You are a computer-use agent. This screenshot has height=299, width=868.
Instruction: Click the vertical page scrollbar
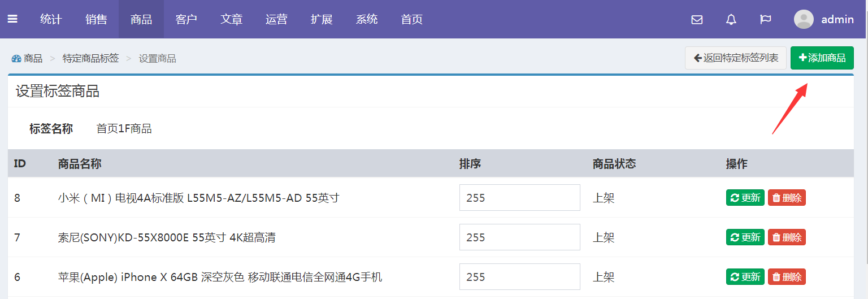click(865, 141)
